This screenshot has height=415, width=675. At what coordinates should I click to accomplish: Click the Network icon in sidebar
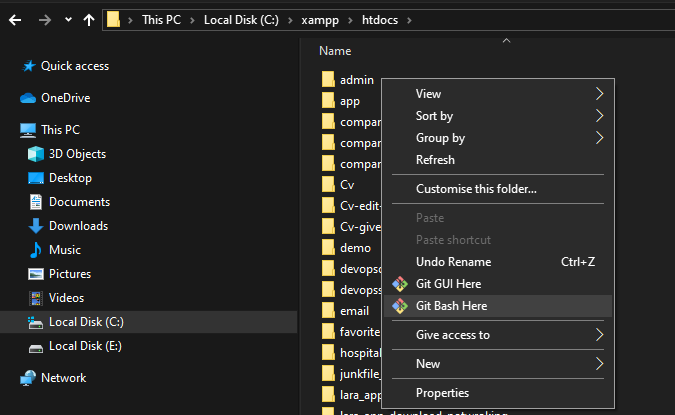point(27,378)
